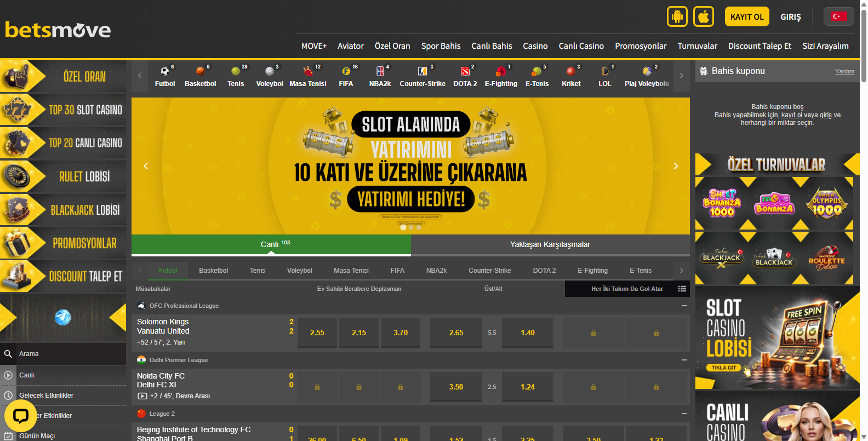This screenshot has height=441, width=868.
Task: Select odds 1.40 under for Solomon Kings match
Action: (528, 333)
